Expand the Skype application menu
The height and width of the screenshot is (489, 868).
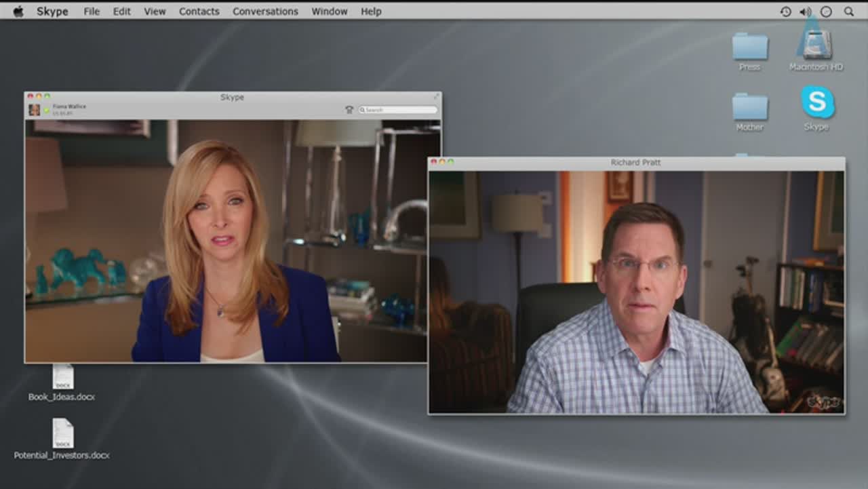click(52, 12)
